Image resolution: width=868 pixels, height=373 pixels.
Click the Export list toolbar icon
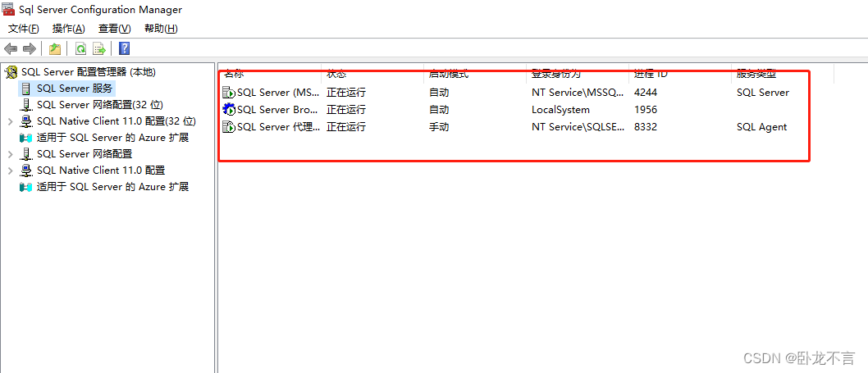(x=99, y=48)
